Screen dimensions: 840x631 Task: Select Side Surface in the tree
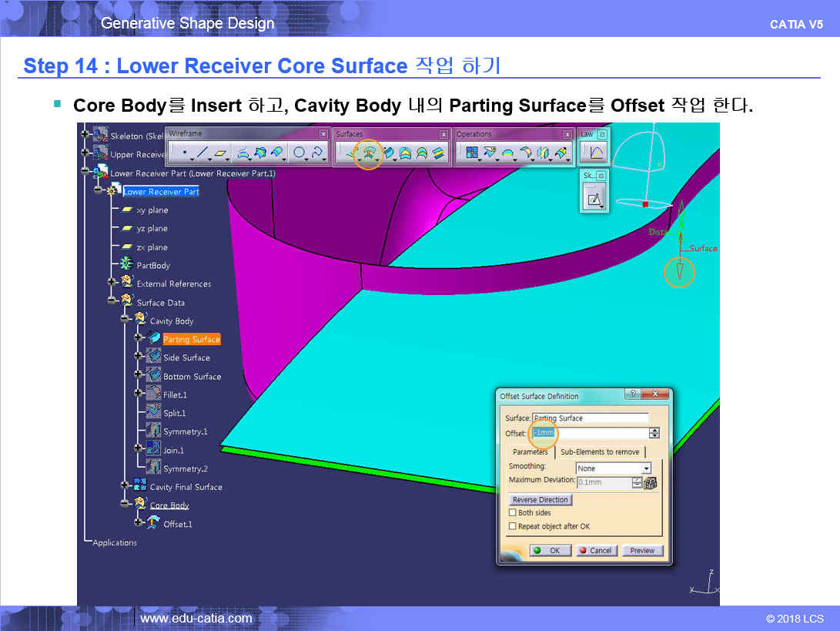click(x=186, y=357)
